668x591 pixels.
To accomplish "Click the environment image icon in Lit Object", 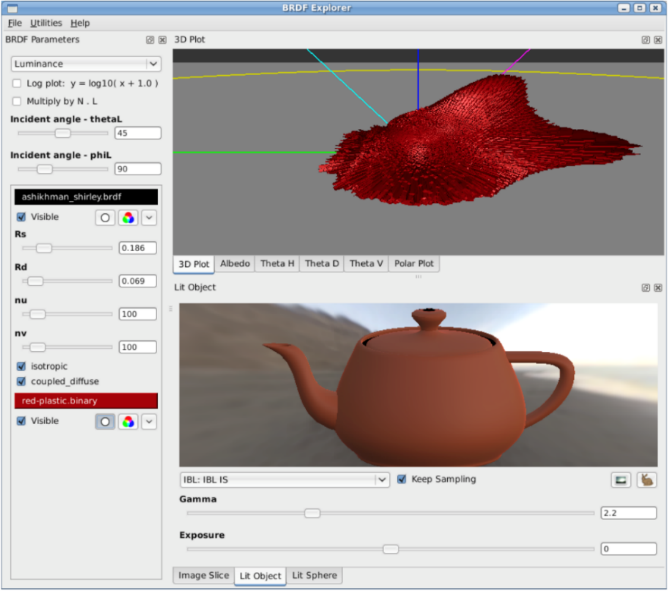I will click(621, 480).
